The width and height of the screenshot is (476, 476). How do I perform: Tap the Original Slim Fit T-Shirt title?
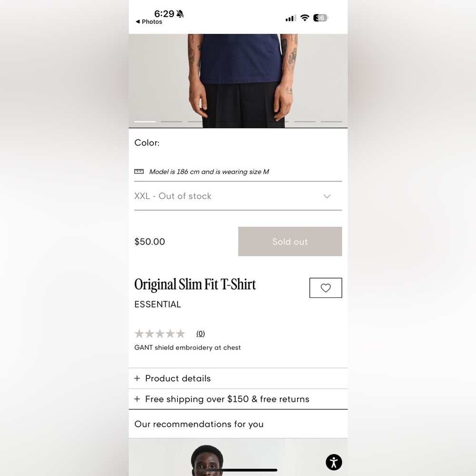point(195,285)
